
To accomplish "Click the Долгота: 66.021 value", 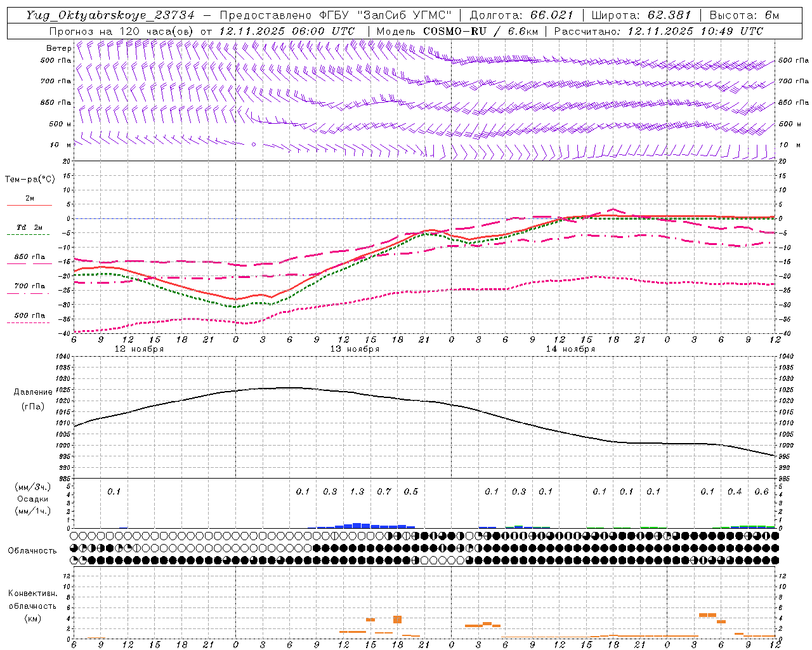I will (521, 15).
